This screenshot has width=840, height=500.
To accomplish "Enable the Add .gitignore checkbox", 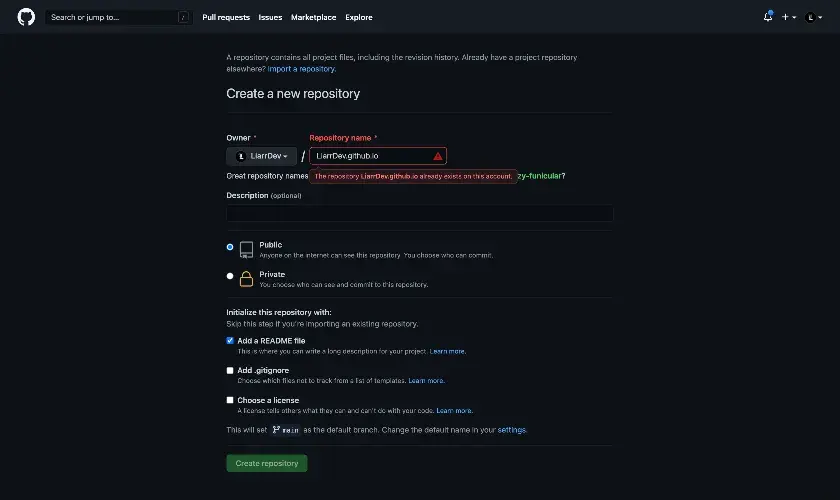I will coord(230,370).
